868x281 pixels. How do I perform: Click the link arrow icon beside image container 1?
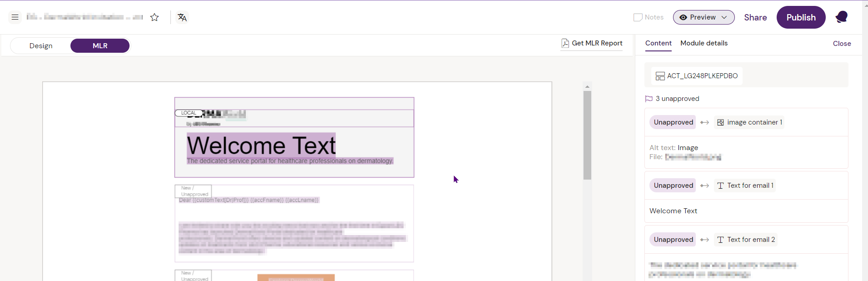(x=704, y=122)
